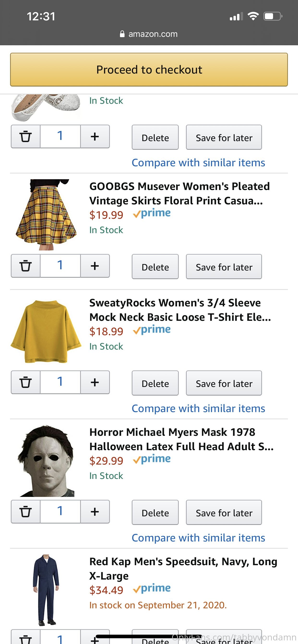298x644 pixels.
Task: Open the yellow plaid skirt thumbnail
Action: point(46,214)
